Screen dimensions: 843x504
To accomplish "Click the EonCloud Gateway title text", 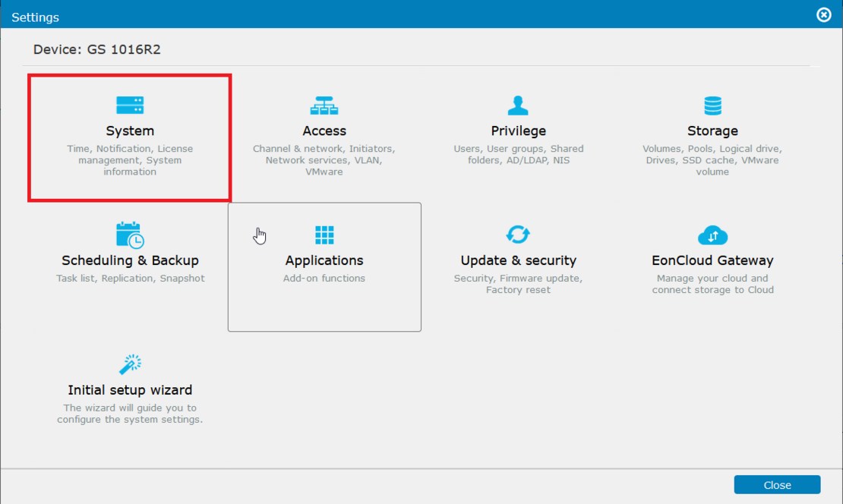I will pyautogui.click(x=712, y=260).
